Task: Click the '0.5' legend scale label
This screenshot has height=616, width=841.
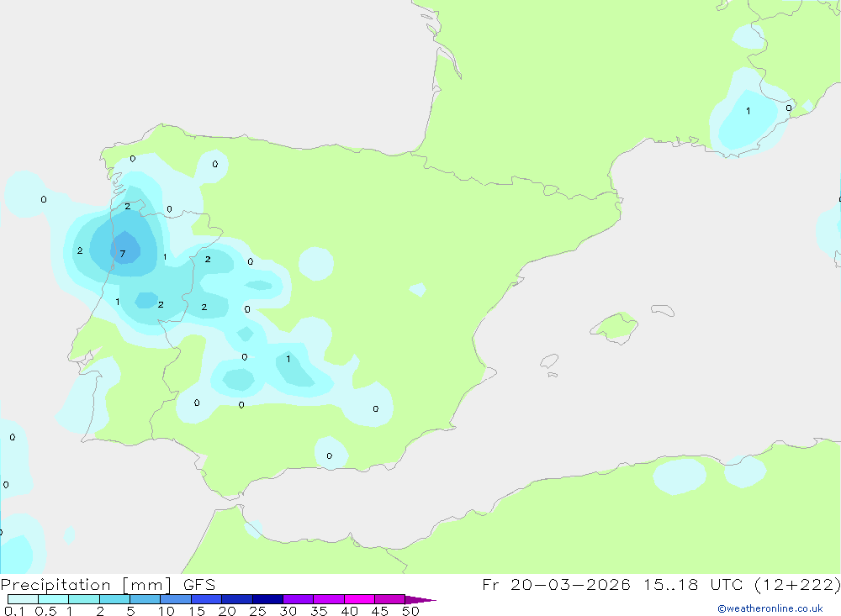Action: point(45,611)
